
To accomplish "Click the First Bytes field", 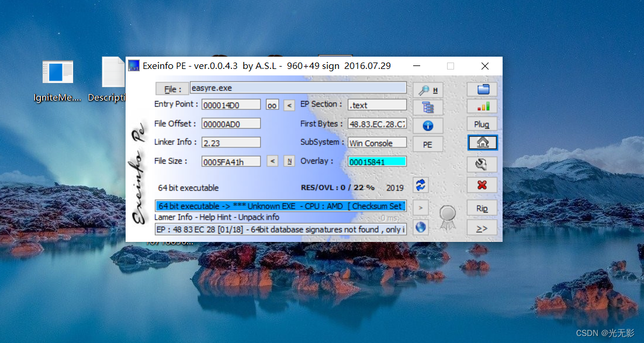I will [x=377, y=124].
